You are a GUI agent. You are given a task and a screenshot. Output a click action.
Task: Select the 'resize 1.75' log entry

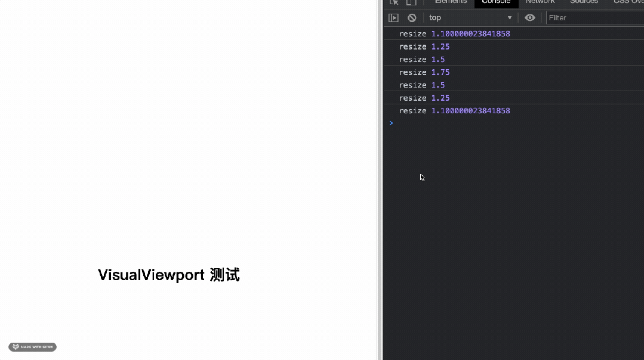tap(424, 72)
